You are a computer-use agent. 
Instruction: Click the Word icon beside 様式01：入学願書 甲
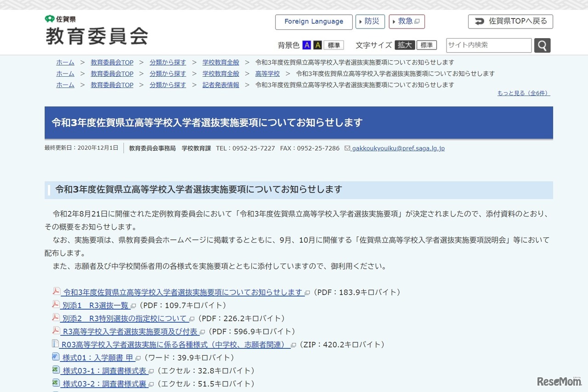[56, 358]
